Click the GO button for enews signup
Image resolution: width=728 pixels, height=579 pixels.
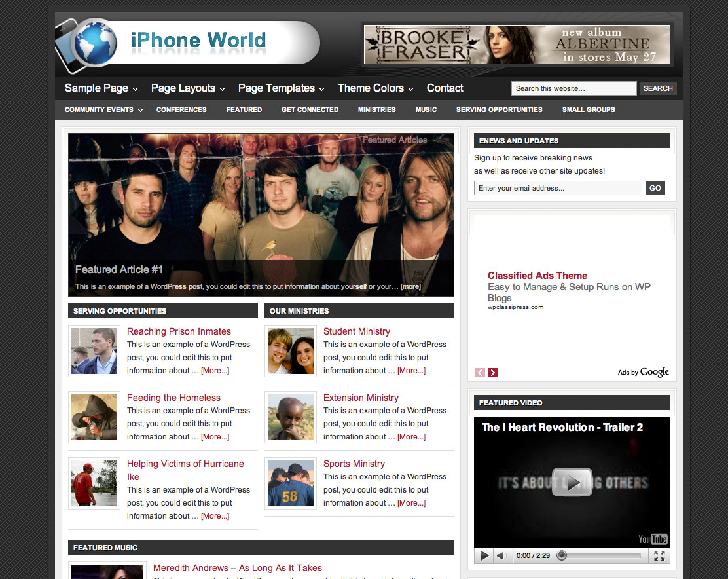pos(655,188)
